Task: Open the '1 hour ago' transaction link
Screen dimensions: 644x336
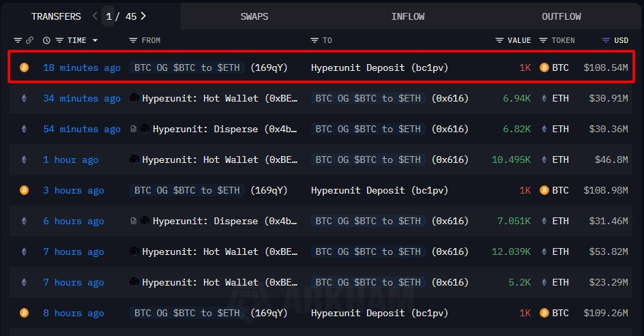Action: [x=71, y=160]
